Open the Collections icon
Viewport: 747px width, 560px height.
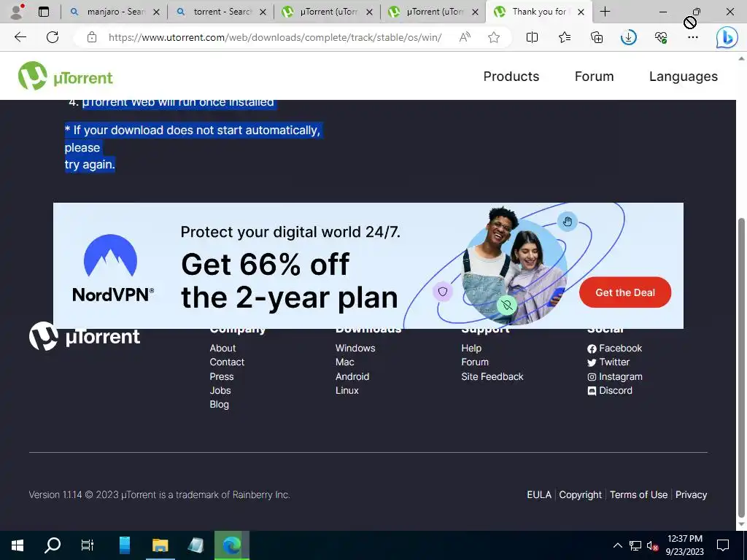(597, 37)
